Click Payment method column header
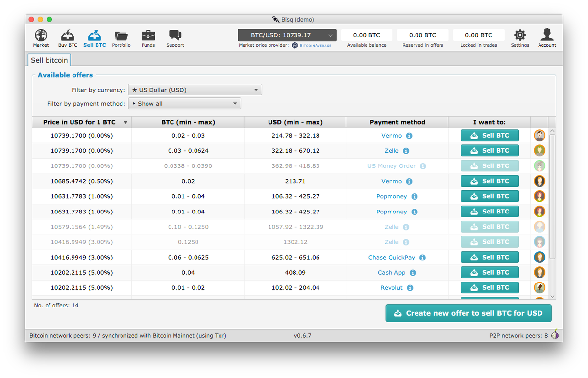 click(397, 122)
